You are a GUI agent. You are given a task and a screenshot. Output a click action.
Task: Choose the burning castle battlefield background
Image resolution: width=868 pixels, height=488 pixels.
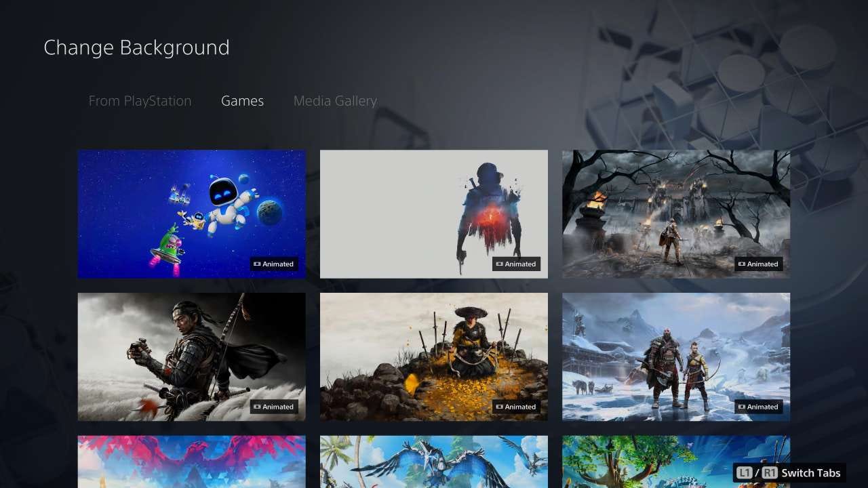[675, 213]
